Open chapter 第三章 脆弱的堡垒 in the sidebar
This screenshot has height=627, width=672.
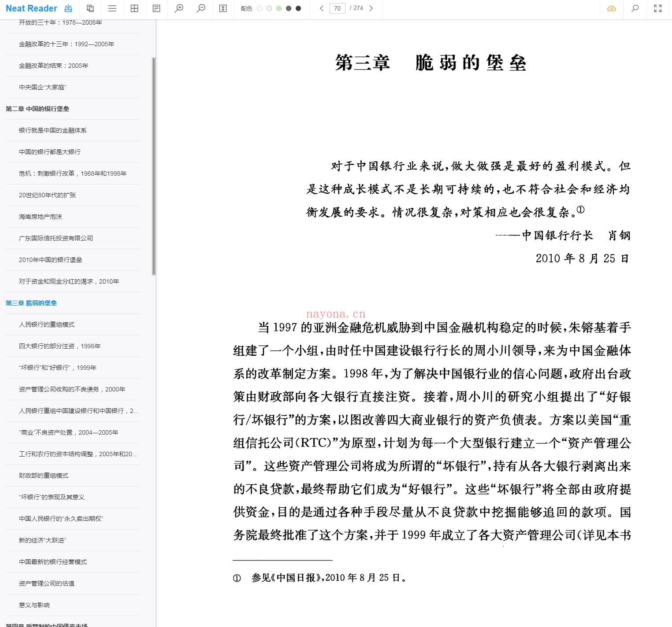click(x=31, y=303)
